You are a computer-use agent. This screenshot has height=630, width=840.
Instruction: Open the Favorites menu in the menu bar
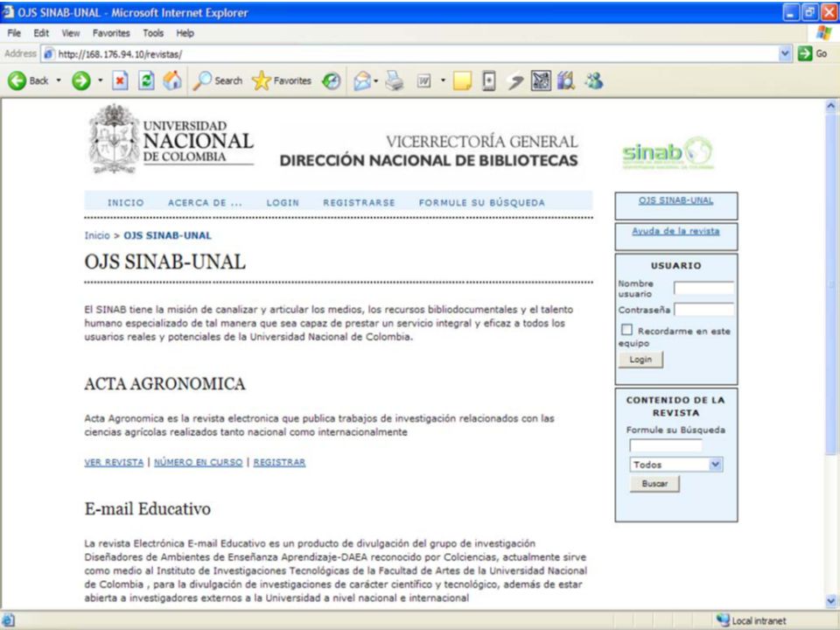coord(111,33)
